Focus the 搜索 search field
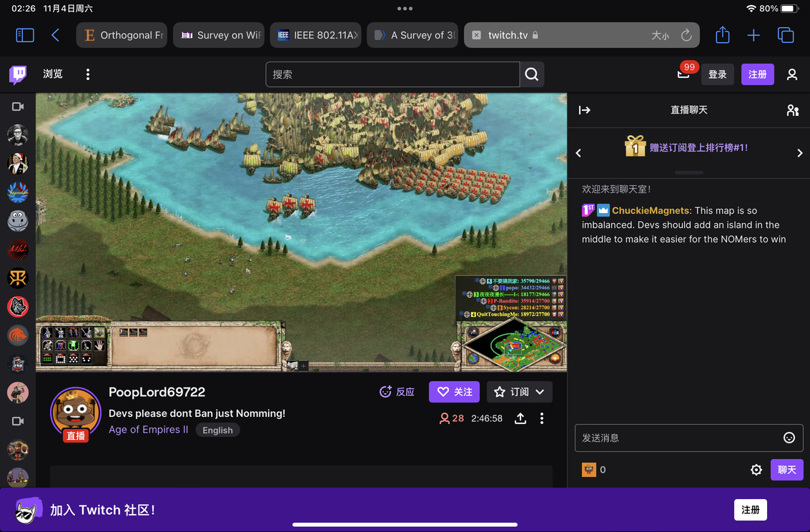 (392, 74)
